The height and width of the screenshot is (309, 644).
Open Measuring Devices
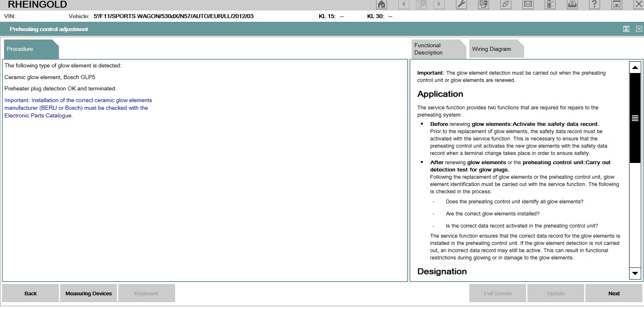tap(88, 293)
